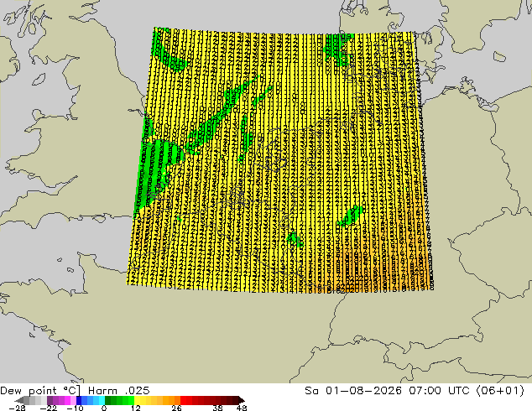The height and width of the screenshot is (411, 532).
Task: Click the 'Sa 01-08-2026 07:00 UTC (06+01)' timestamp
Action: click(415, 390)
